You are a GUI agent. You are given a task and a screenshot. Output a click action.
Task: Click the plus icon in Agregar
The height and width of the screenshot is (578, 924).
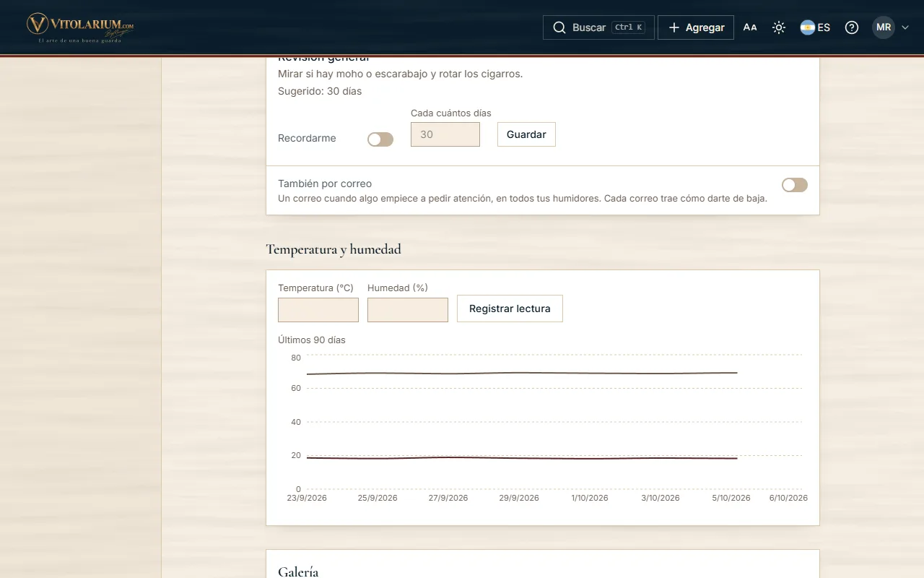(674, 27)
